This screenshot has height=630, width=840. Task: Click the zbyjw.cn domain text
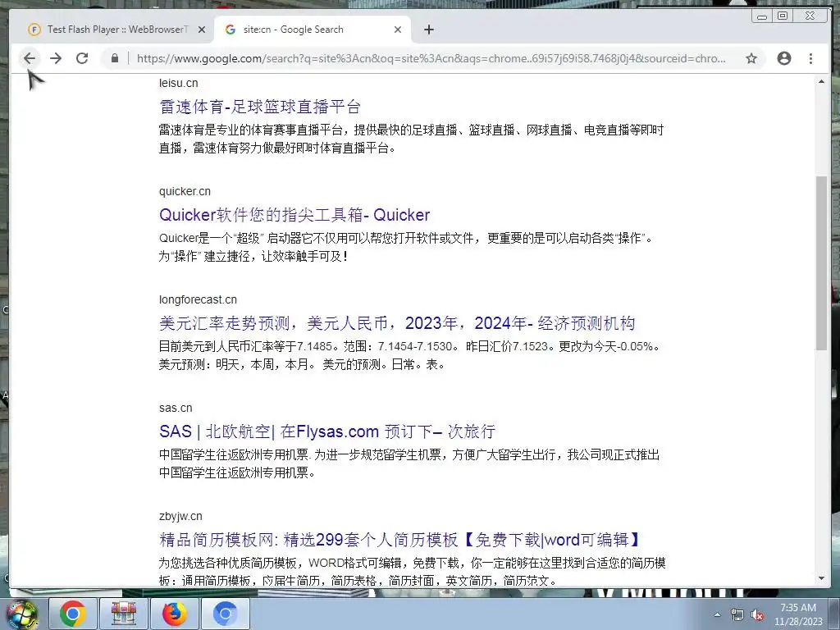click(x=180, y=516)
